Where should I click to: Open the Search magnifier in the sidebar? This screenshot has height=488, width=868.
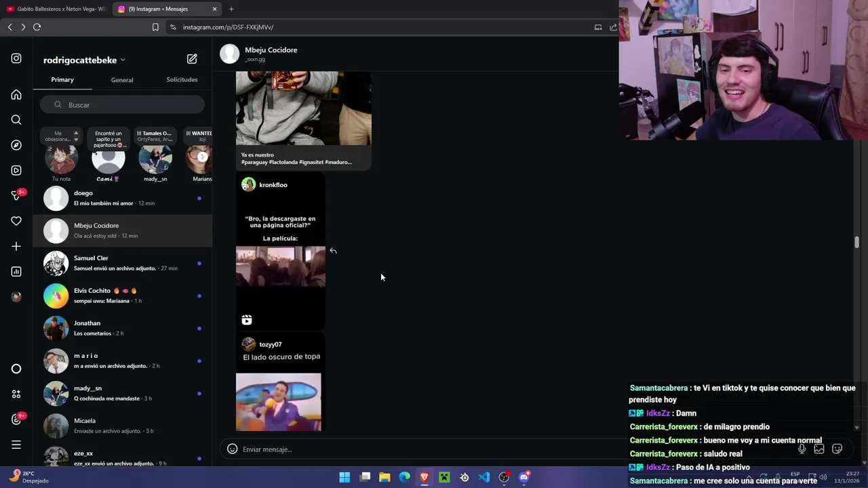point(16,120)
